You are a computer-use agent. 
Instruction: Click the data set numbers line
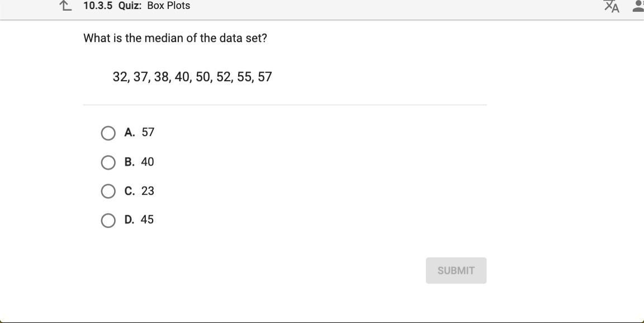pos(192,77)
